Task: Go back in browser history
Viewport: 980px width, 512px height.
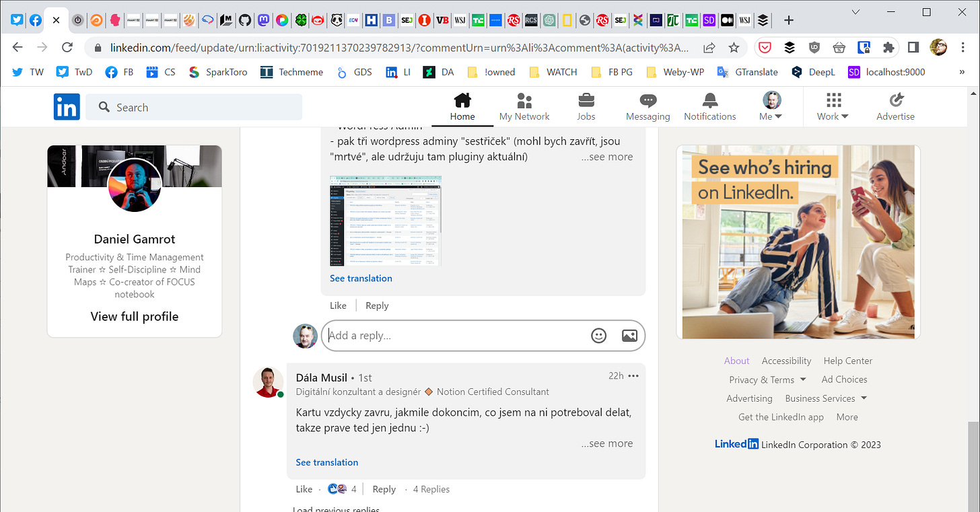Action: (x=17, y=47)
